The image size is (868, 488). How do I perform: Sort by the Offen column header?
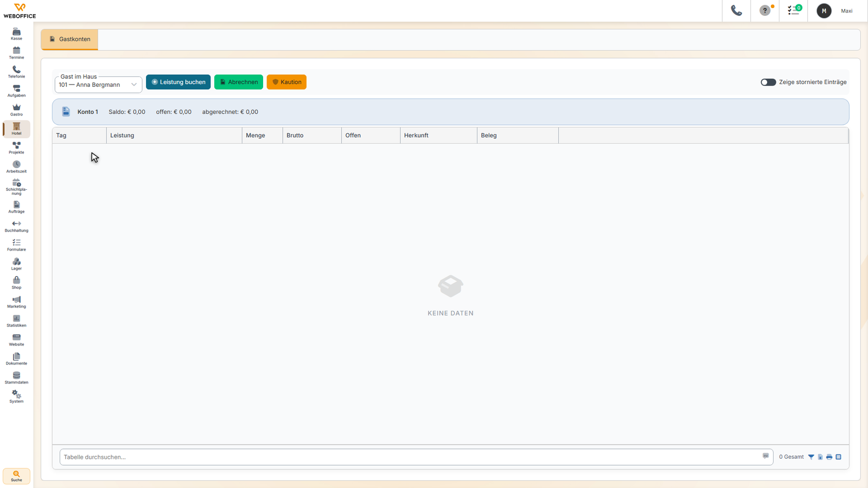(371, 136)
